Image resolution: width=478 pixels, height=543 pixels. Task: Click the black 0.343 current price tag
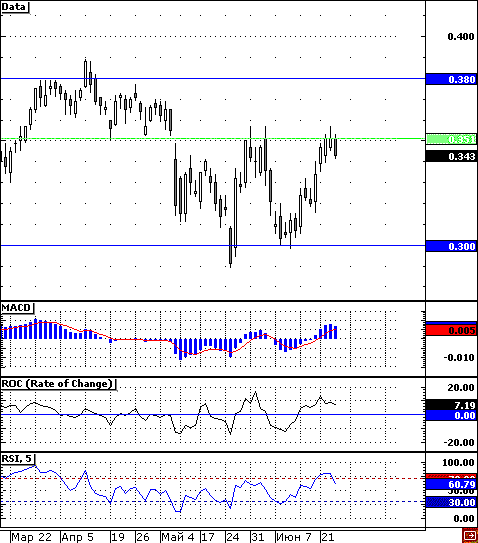point(451,156)
